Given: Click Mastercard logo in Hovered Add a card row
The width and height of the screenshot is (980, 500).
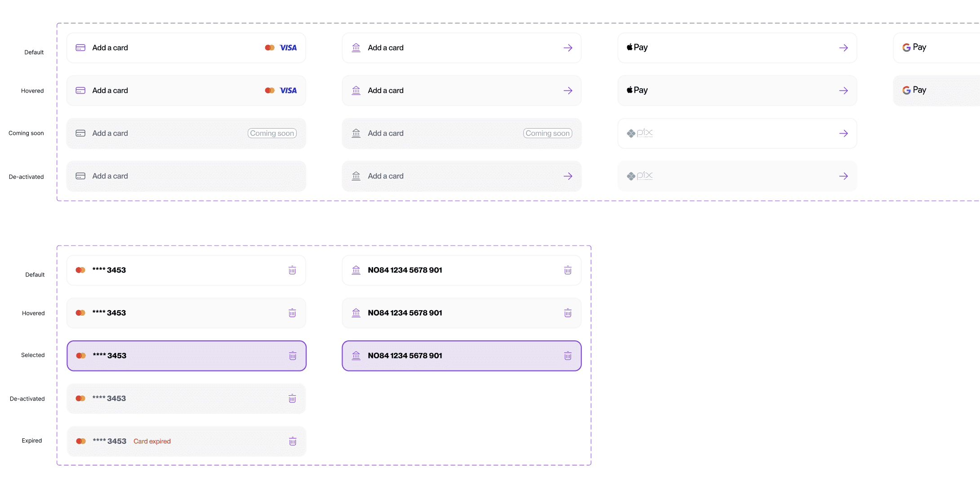Looking at the screenshot, I should point(270,90).
